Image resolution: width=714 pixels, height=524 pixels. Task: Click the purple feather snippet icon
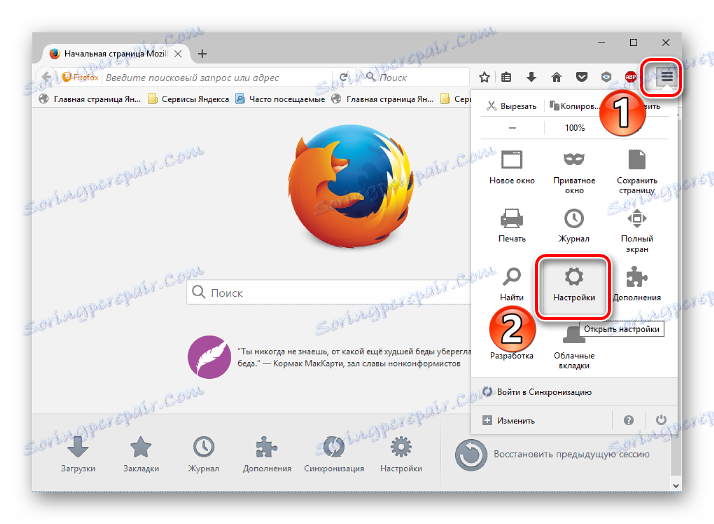209,357
